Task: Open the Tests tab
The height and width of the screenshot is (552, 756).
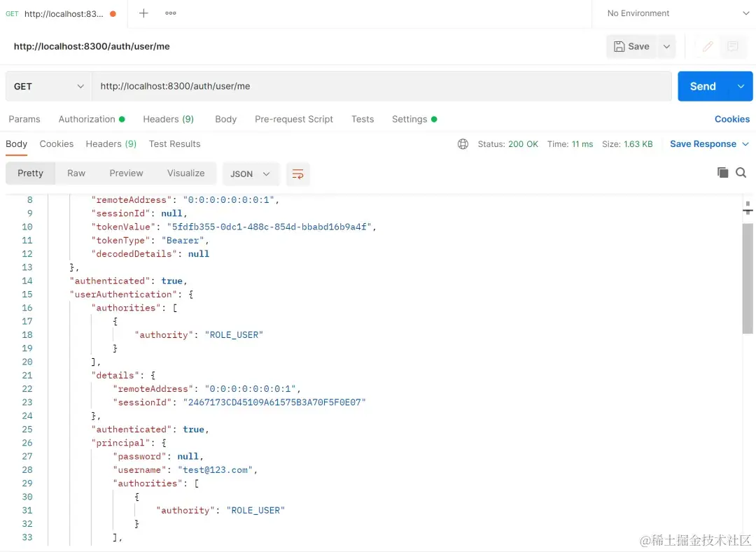Action: (x=363, y=119)
